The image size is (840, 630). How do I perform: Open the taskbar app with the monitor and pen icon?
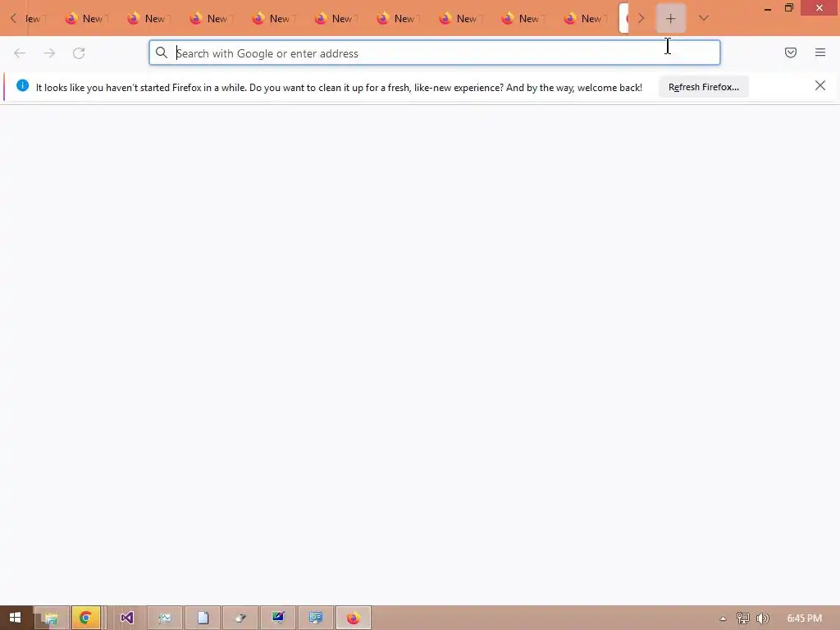278,619
